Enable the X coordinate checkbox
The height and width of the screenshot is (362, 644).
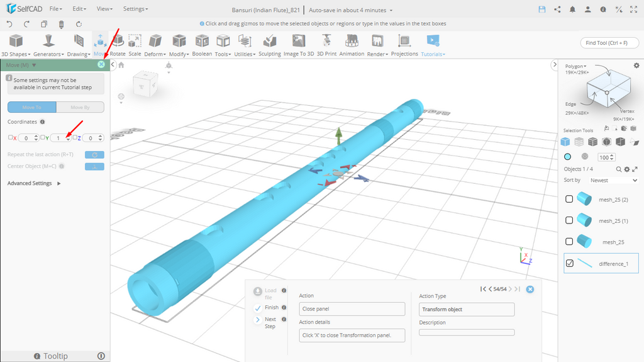tap(10, 137)
